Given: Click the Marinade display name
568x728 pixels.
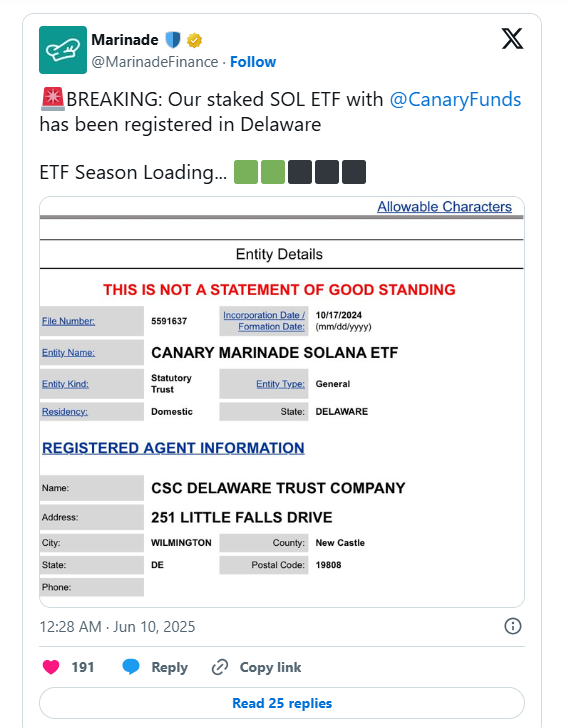Looking at the screenshot, I should [124, 40].
